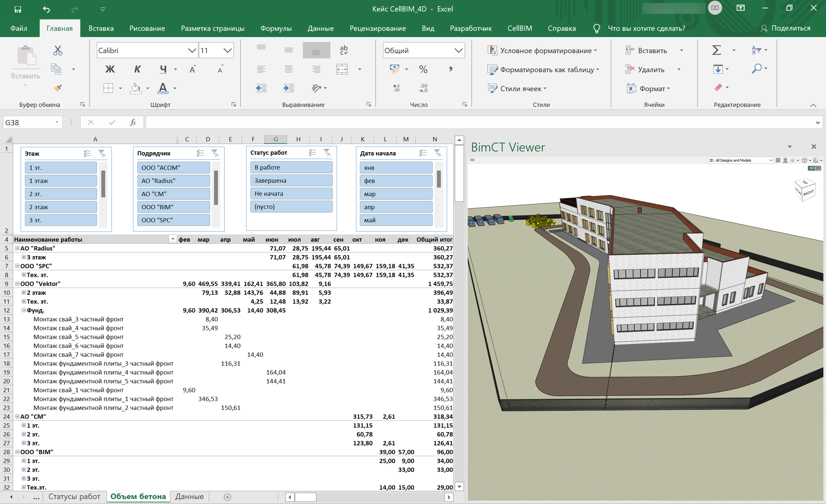
Task: Apply italic with the К button
Action: pyautogui.click(x=137, y=69)
